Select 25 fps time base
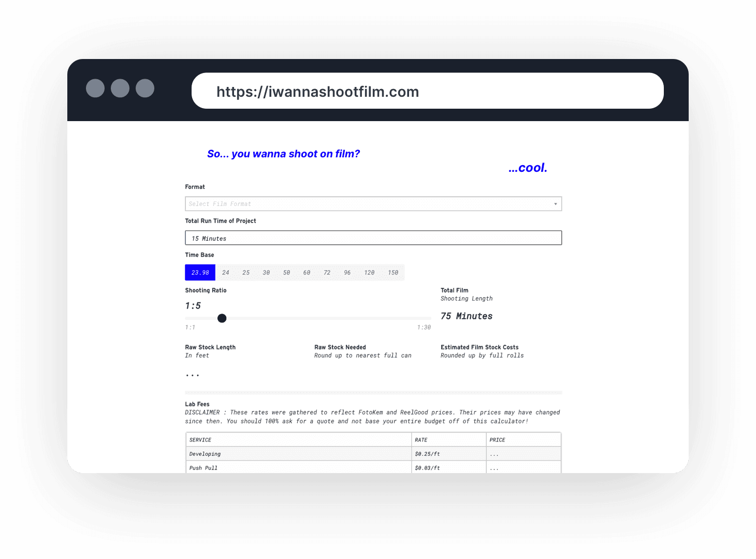 [x=246, y=273]
